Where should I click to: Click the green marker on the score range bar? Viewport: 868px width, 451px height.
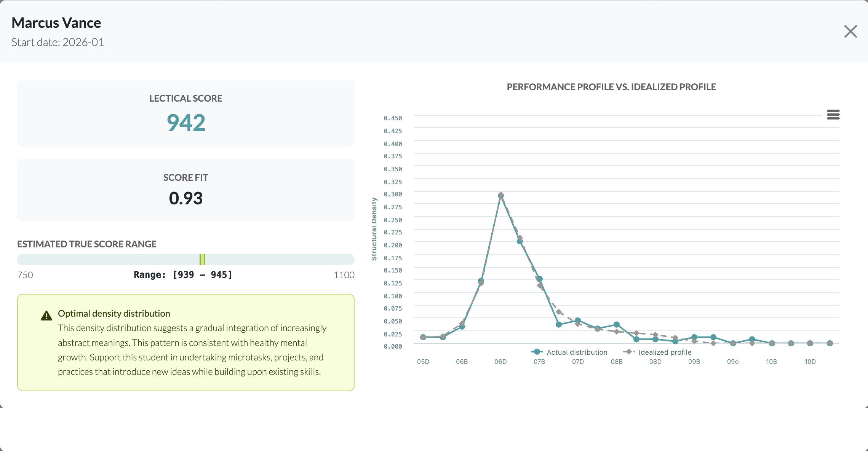point(202,260)
